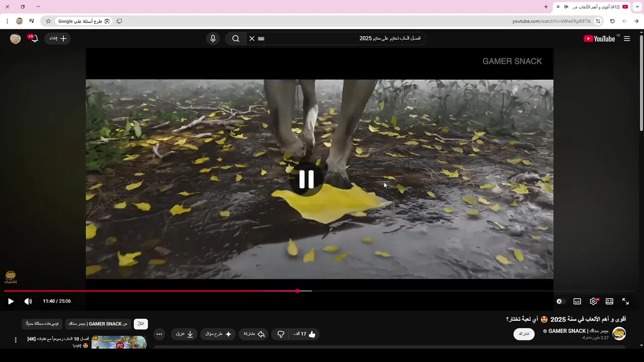Click the GAMER SNACK subscribe watermark in the video
Viewport: 644px width, 362px height.
11,278
